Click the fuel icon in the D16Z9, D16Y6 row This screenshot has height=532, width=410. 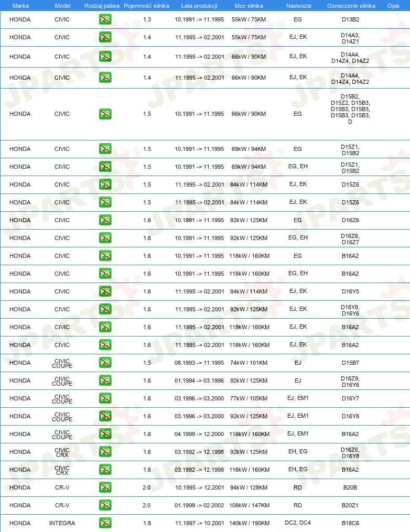[x=105, y=381]
